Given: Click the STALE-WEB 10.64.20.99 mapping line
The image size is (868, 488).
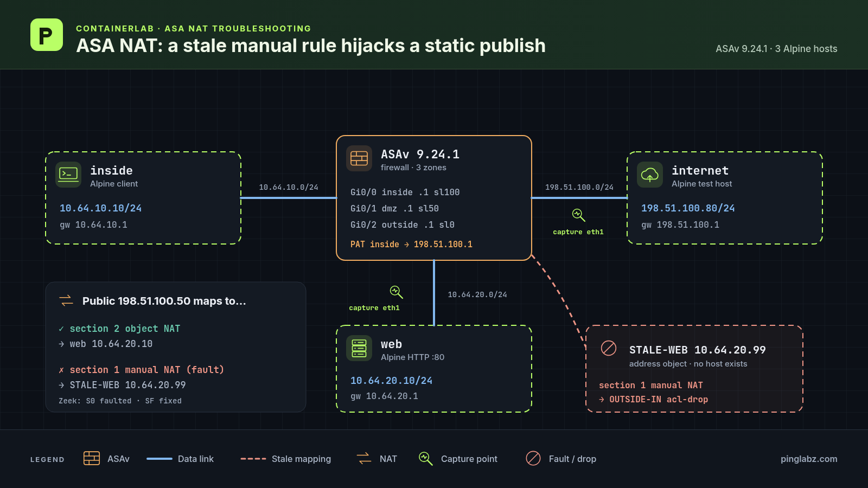Looking at the screenshot, I should (122, 385).
